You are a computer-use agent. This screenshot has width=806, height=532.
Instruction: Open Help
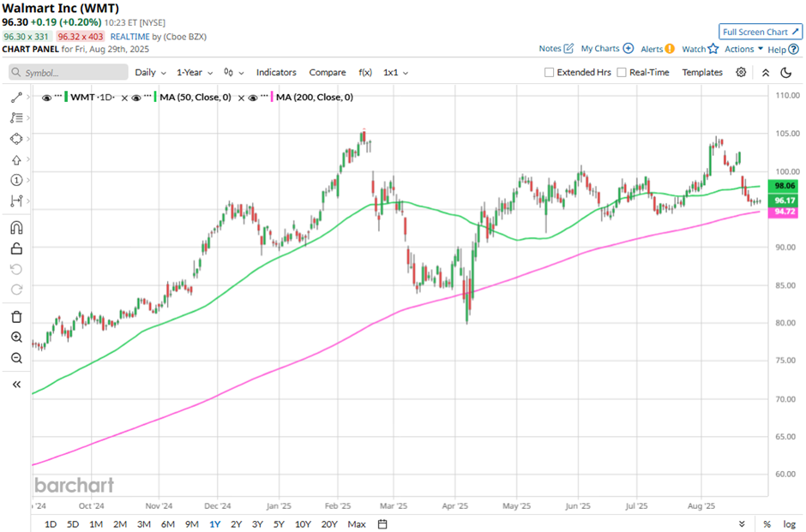tap(783, 50)
